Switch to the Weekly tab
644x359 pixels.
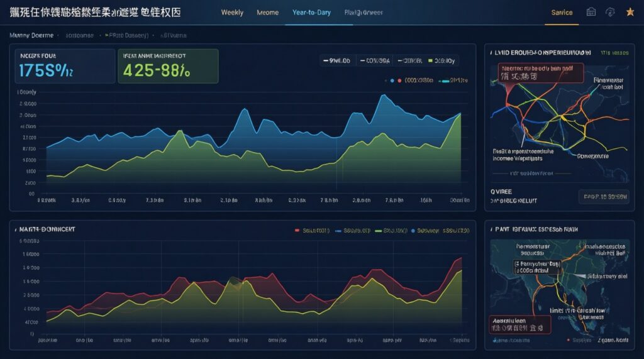click(x=232, y=13)
